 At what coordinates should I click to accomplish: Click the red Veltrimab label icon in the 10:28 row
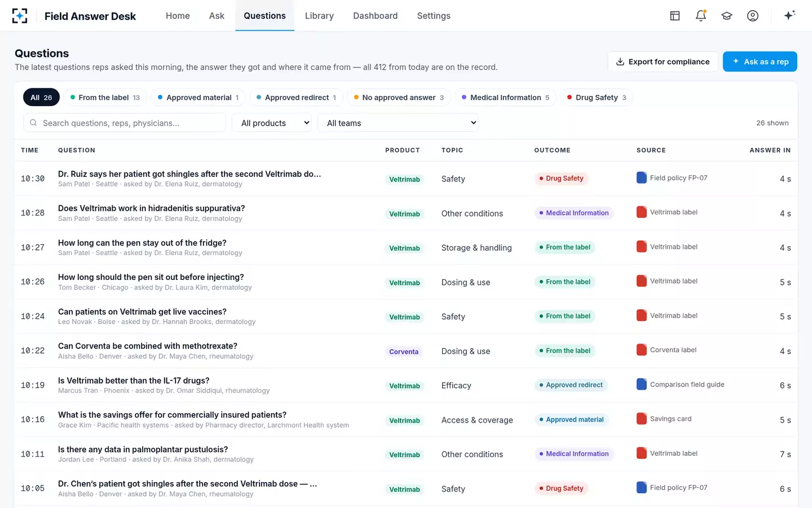[642, 212]
